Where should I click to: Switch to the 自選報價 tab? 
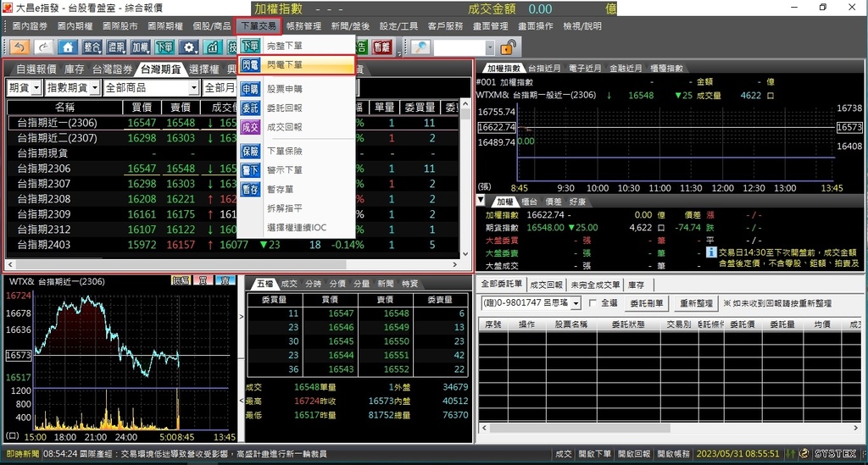(x=36, y=69)
